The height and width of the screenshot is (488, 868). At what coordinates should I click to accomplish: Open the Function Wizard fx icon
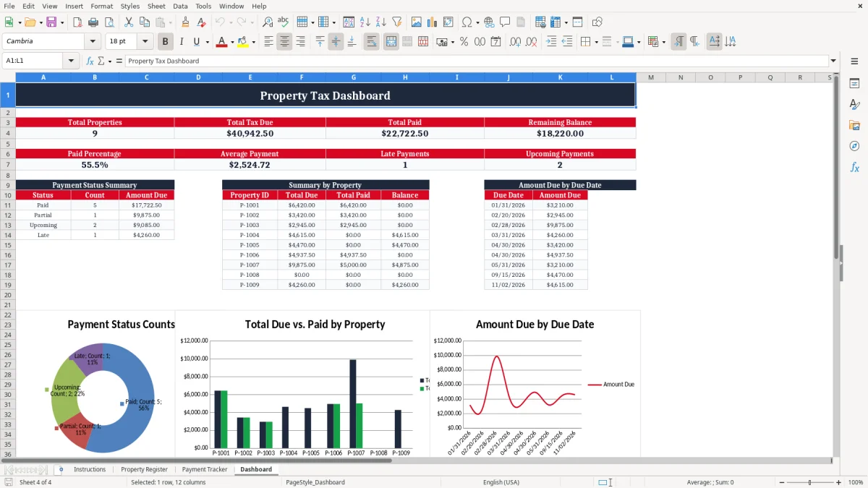(x=90, y=61)
